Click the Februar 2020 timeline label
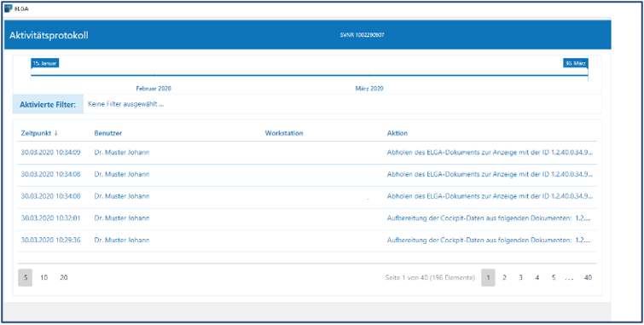644x325 pixels. coord(154,89)
